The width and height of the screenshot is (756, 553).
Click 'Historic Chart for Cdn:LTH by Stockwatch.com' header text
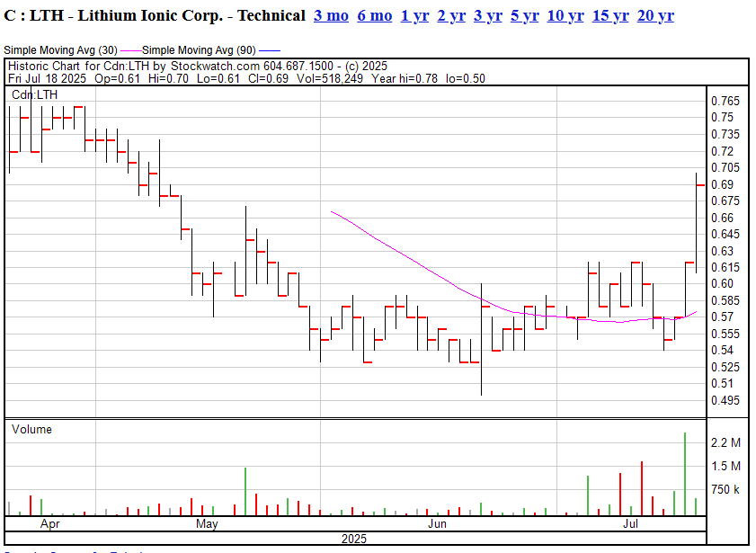pos(134,66)
